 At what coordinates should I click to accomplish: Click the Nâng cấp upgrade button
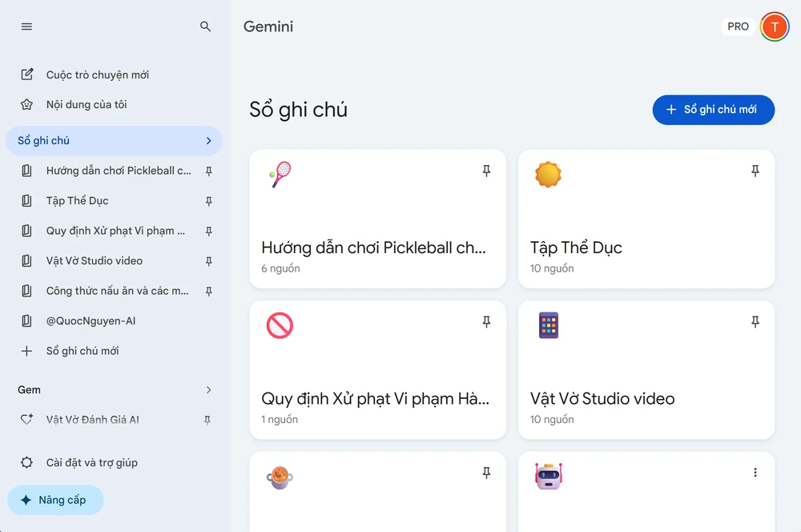[x=55, y=500]
